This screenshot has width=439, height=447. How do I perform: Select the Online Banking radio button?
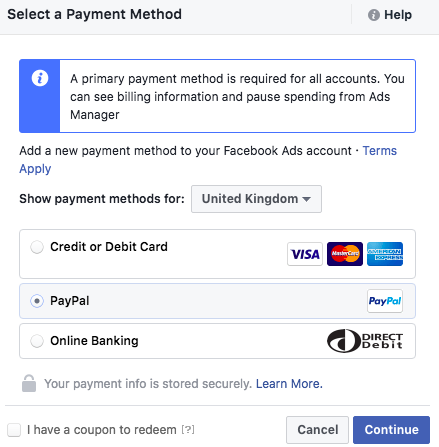tap(37, 341)
